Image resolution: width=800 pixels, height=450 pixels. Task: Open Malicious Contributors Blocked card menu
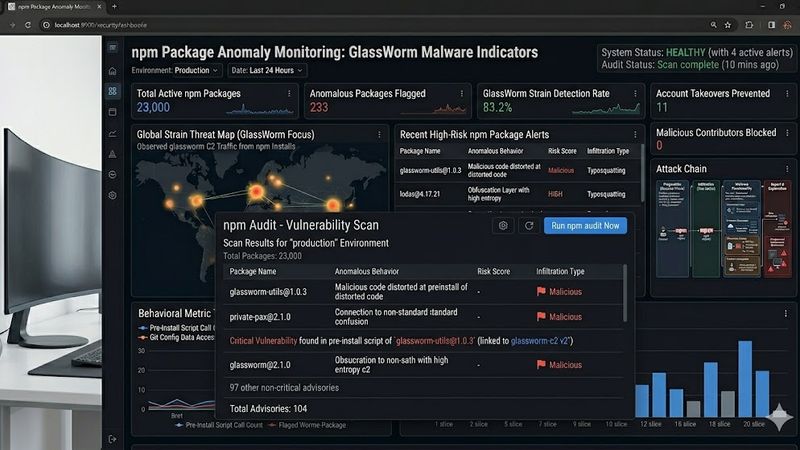coord(787,133)
